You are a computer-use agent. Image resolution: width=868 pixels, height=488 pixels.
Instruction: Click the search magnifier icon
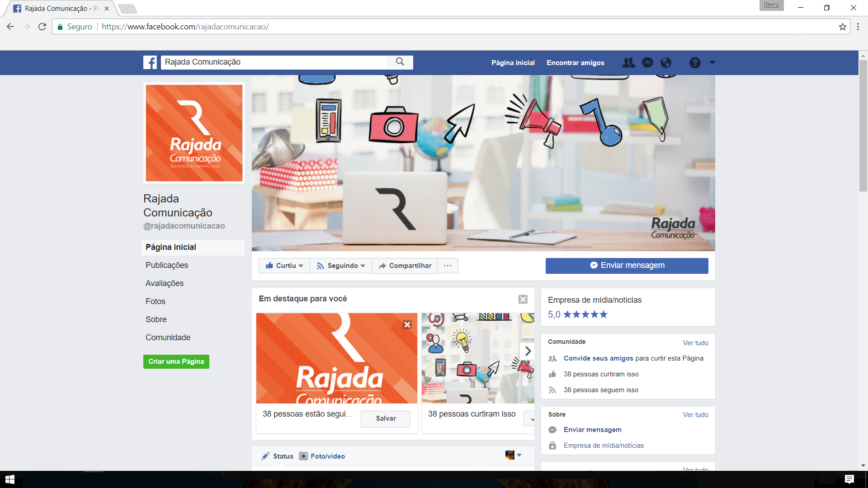point(400,62)
